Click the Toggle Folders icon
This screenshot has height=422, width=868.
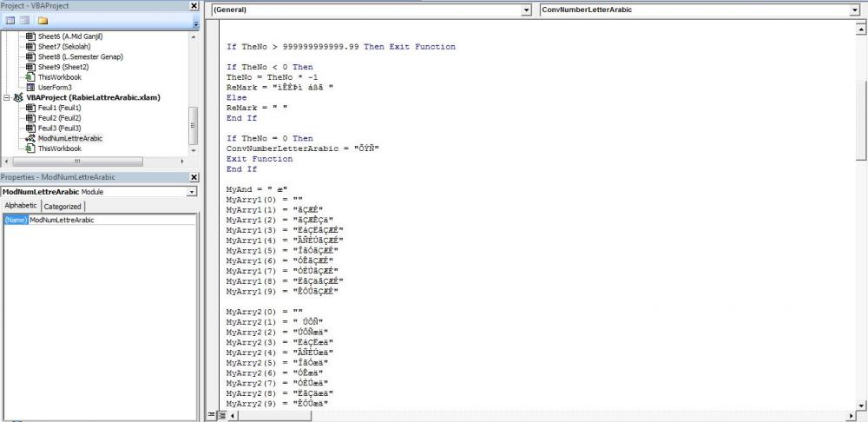pos(43,20)
